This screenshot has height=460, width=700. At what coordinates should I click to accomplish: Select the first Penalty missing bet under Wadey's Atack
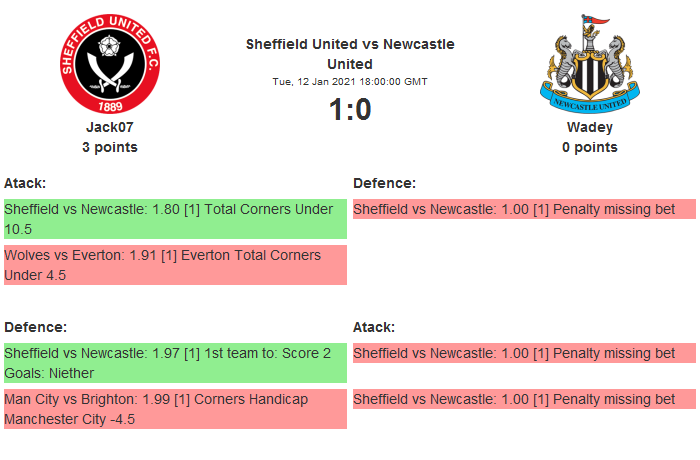[x=524, y=353]
